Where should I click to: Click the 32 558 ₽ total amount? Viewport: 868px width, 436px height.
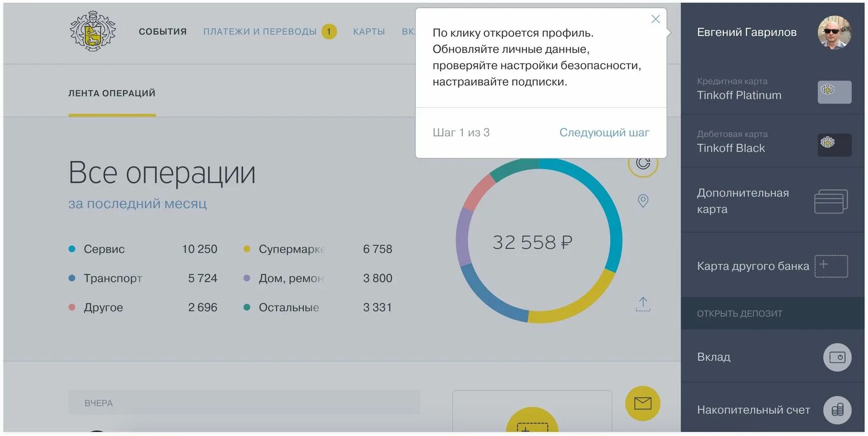coord(532,242)
